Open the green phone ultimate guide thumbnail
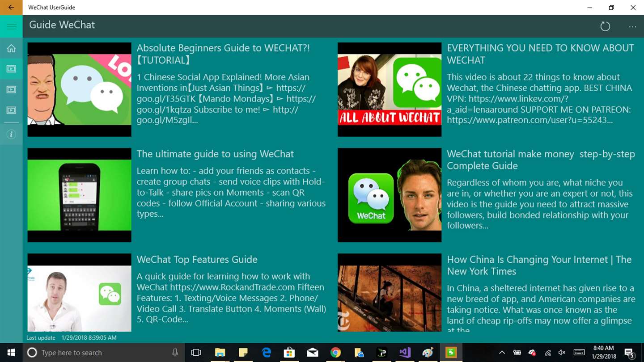Viewport: 644px width, 362px height. [x=80, y=195]
